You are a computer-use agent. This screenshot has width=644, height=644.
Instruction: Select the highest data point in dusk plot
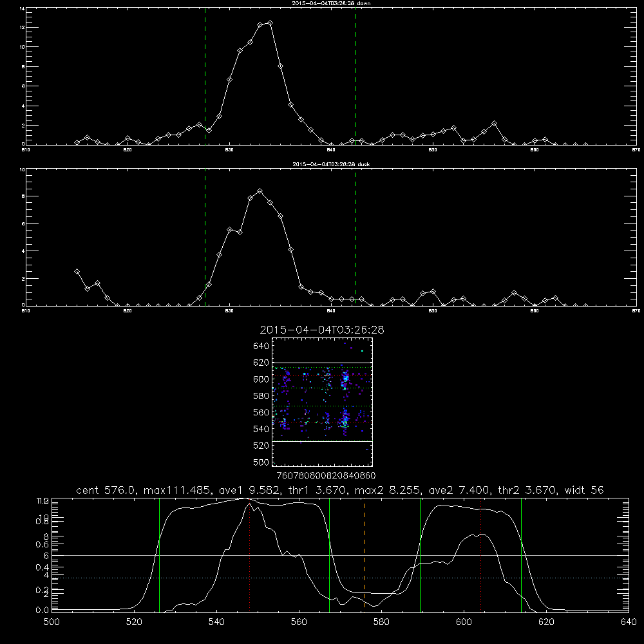pos(260,191)
